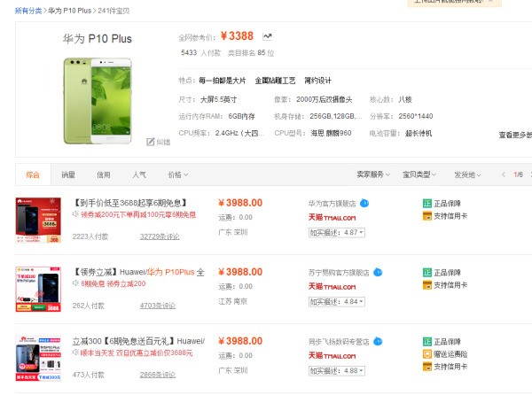The height and width of the screenshot is (395, 532).
Task: Open 32729条评论 reviews link
Action: tap(160, 236)
